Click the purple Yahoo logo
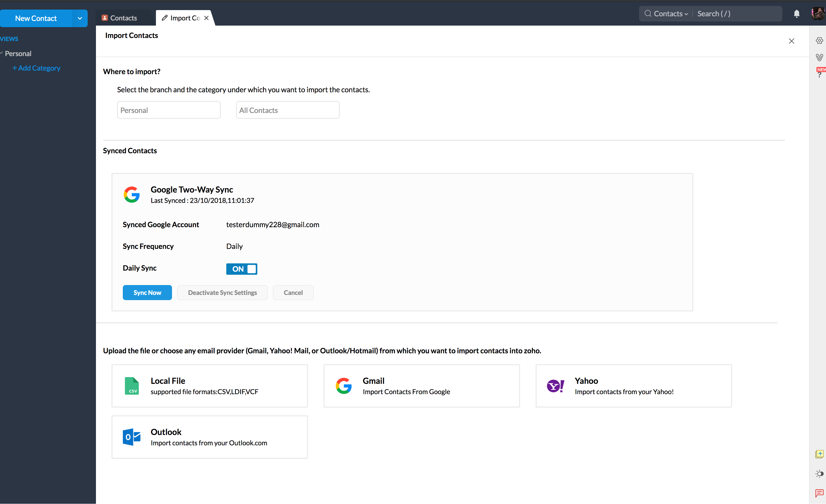 (x=555, y=386)
